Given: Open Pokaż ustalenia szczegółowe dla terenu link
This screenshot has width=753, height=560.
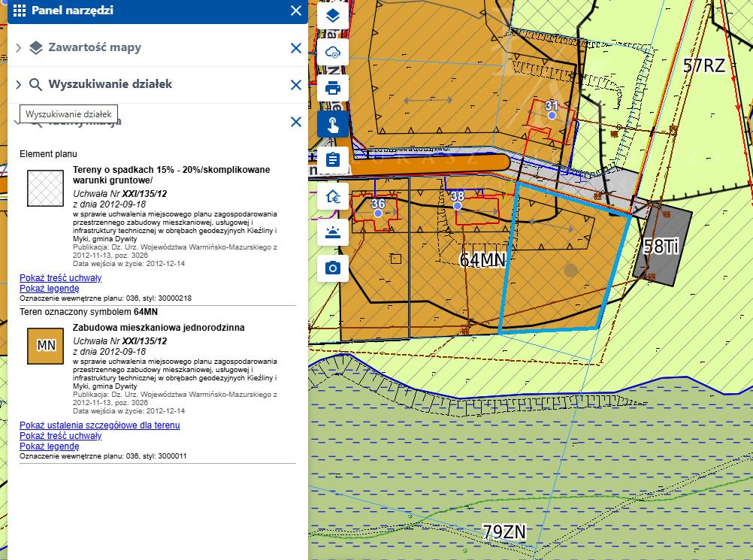Looking at the screenshot, I should point(100,425).
